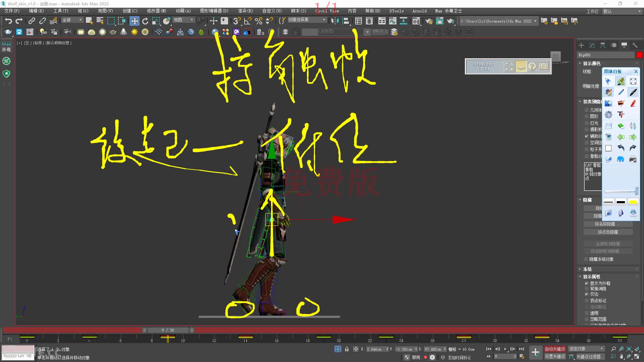Open the DTools menu
Image resolution: width=644 pixels, height=362 pixels.
(396, 11)
